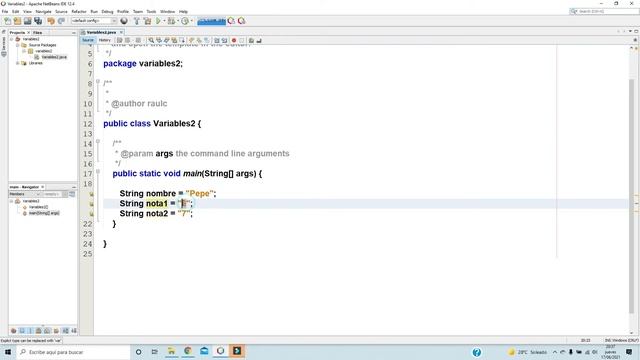Viewport: 640px width, 360px height.
Task: Open the Members dropdown in Navigator
Action: 24,194
